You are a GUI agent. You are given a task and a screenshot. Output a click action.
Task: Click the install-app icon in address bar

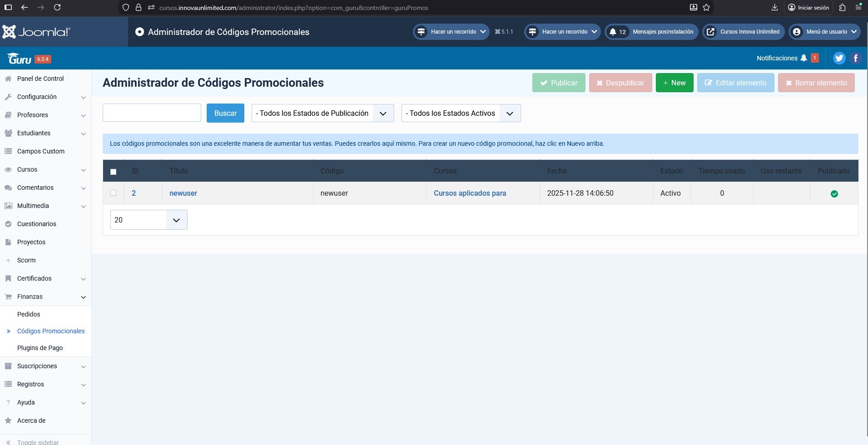(694, 7)
